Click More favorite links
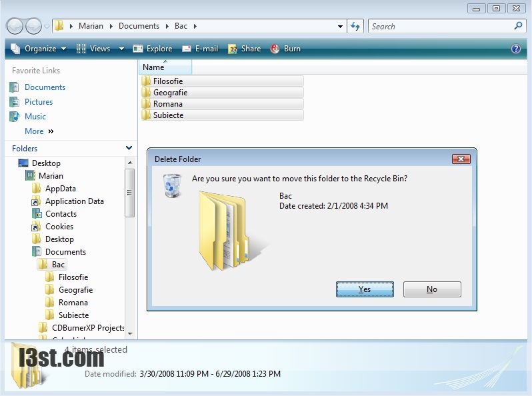The image size is (532, 396). point(39,131)
